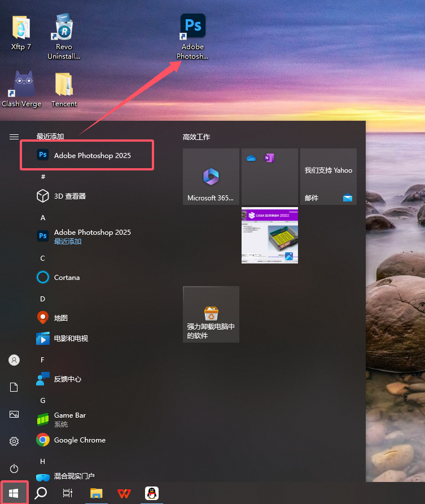Click the H letter group header

[42, 462]
